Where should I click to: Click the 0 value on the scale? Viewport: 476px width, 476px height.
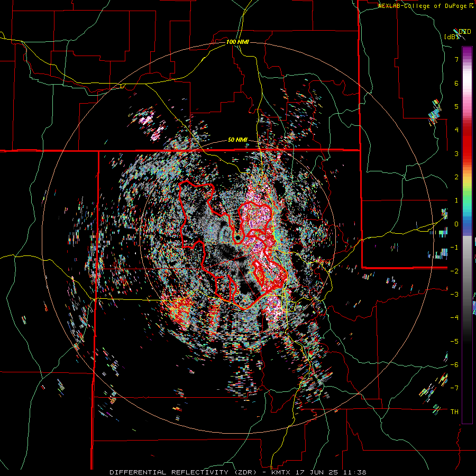[456, 224]
